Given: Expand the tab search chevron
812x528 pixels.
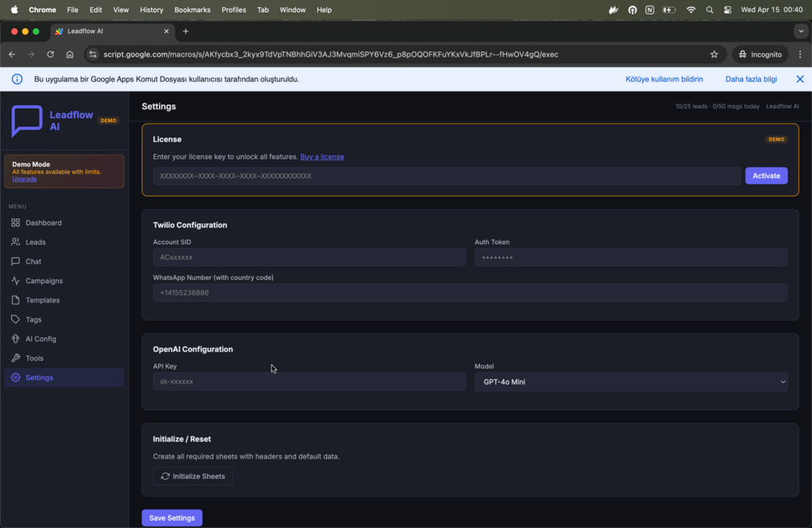Looking at the screenshot, I should [x=801, y=31].
